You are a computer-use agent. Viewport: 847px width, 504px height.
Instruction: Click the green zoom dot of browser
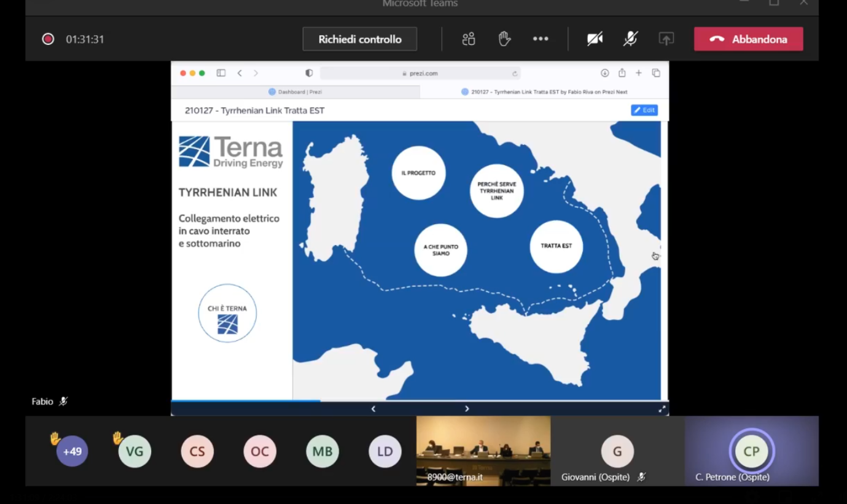point(201,73)
